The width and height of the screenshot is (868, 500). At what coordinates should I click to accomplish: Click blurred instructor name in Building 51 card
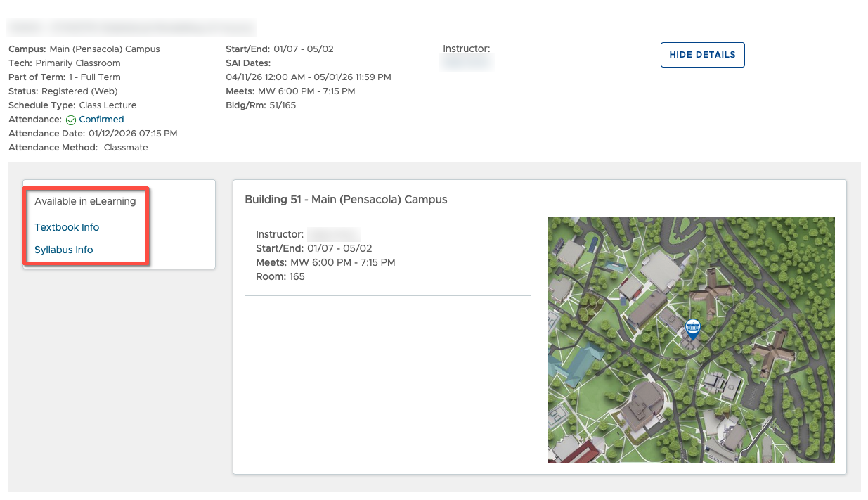click(x=333, y=234)
